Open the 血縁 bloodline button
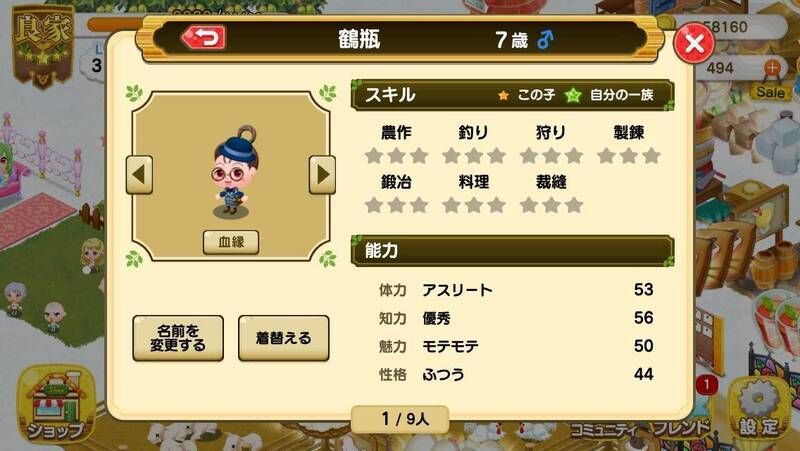This screenshot has width=800, height=451. click(231, 242)
